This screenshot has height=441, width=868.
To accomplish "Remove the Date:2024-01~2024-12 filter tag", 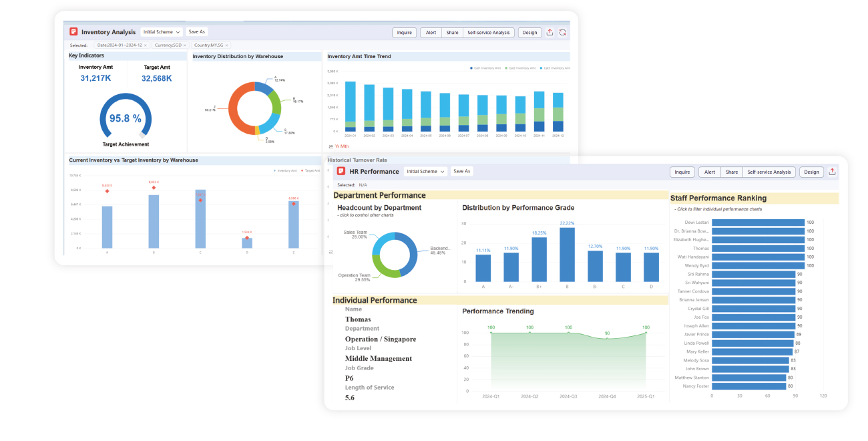I will (x=146, y=45).
